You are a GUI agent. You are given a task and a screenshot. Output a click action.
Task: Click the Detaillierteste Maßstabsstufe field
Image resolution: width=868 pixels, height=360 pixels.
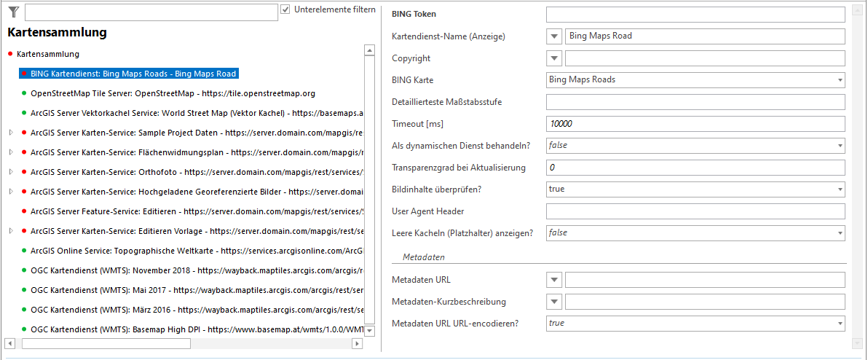point(695,102)
